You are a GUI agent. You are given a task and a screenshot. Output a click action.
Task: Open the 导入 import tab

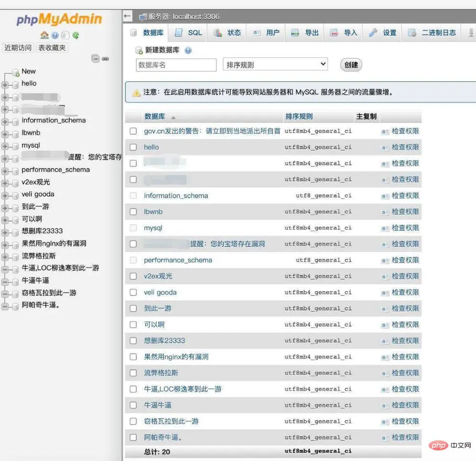343,33
